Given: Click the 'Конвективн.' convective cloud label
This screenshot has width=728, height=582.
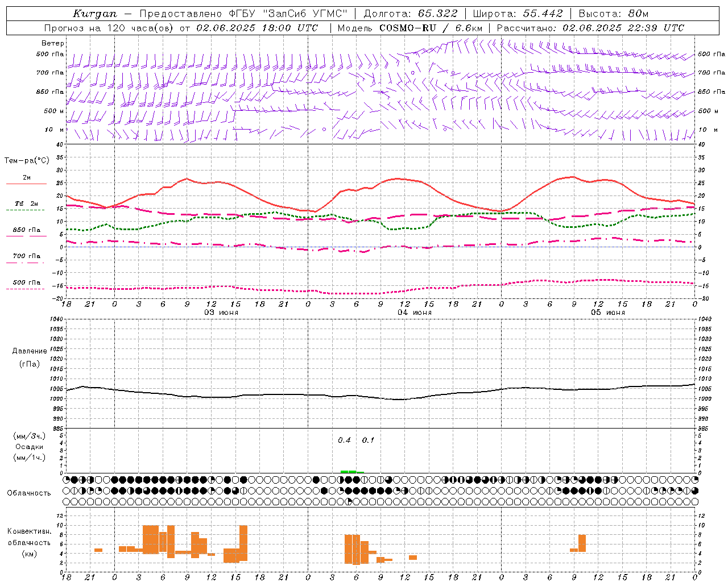Looking at the screenshot, I should [x=29, y=531].
